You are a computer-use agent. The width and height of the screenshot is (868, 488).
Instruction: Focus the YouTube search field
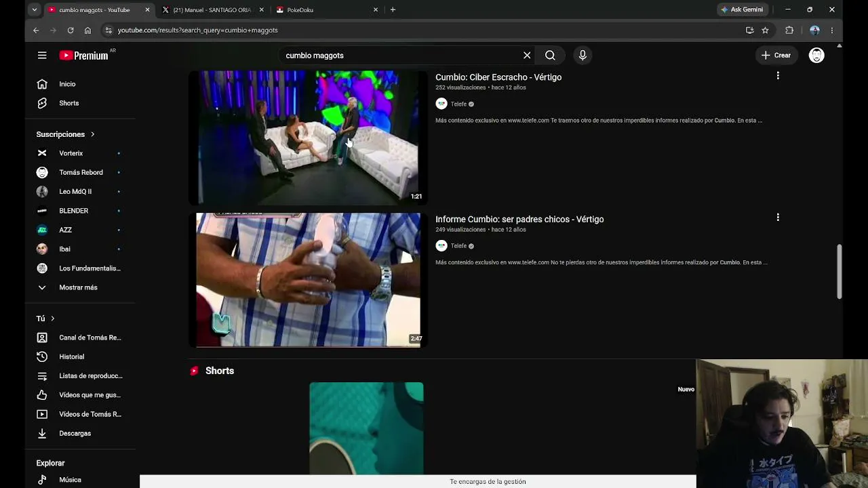[400, 56]
